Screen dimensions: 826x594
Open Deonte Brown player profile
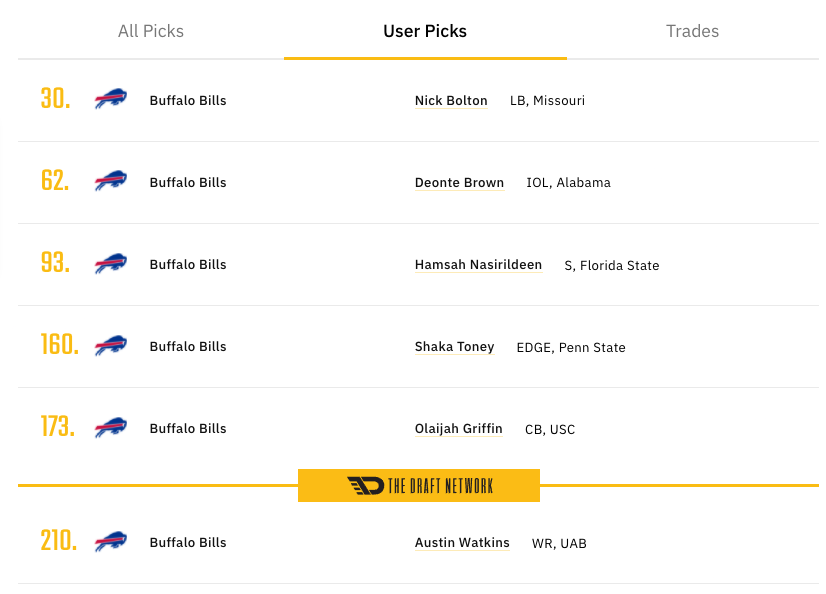[x=459, y=183]
